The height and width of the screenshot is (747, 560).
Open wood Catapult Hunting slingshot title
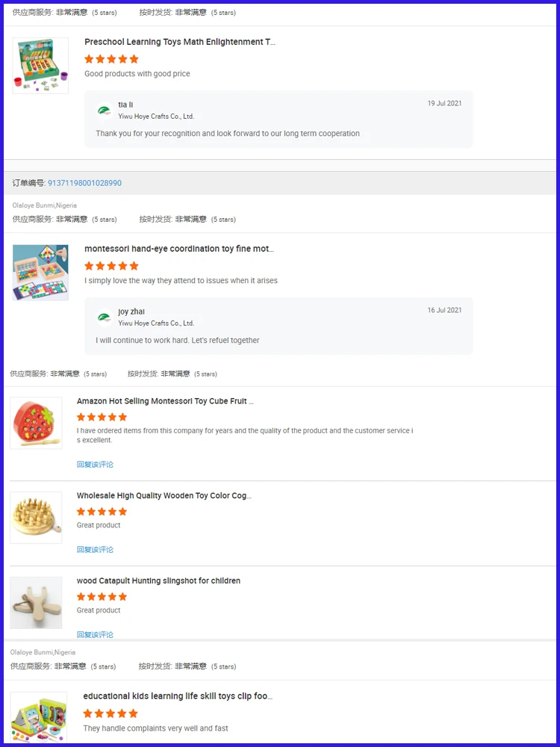158,580
